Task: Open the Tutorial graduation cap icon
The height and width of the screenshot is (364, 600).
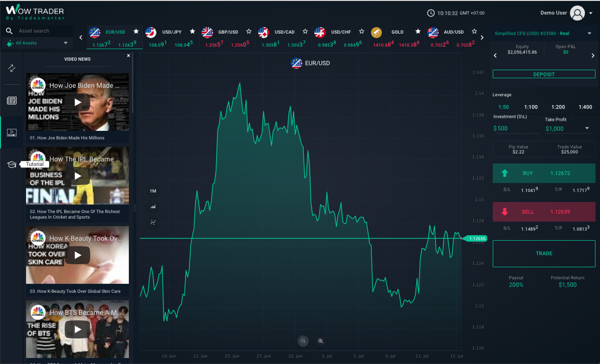Action: 12,164
